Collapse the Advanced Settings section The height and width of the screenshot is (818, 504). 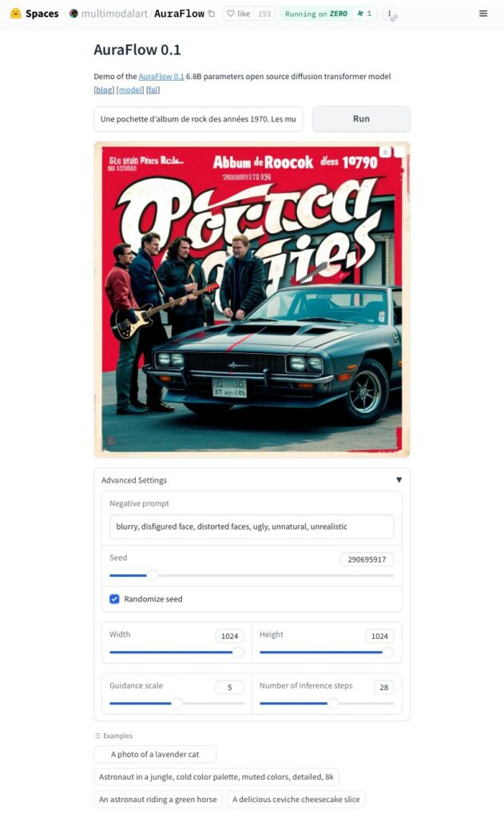coord(399,480)
